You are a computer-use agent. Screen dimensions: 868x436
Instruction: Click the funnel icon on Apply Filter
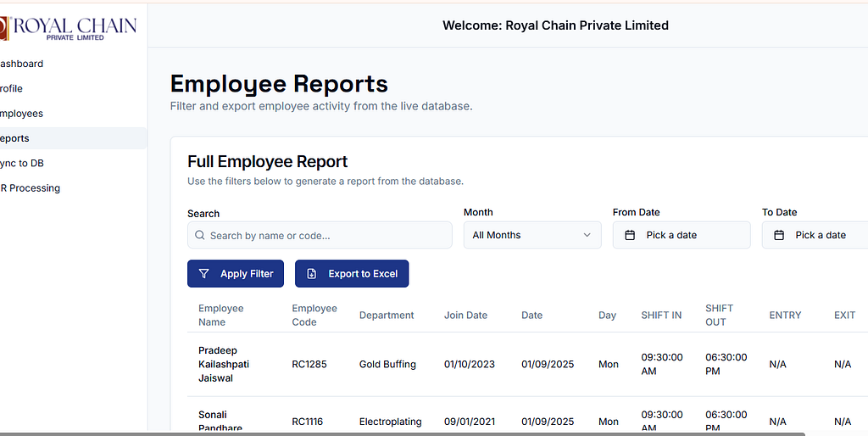(203, 274)
